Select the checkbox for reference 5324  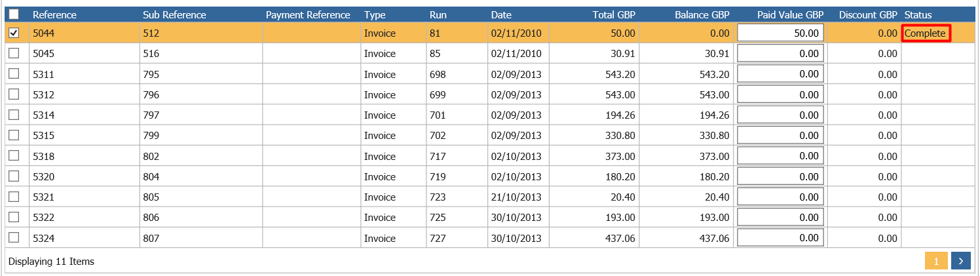[x=14, y=237]
